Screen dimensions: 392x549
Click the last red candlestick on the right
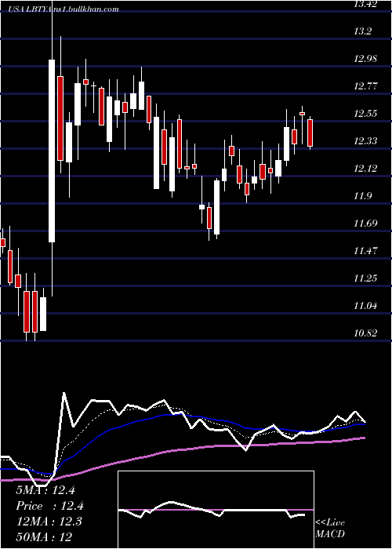310,133
